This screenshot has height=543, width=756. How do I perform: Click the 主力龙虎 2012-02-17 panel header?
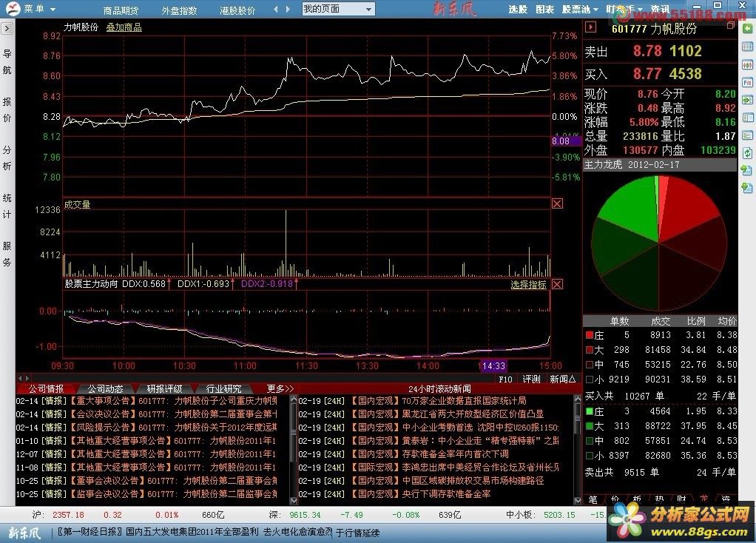point(660,165)
